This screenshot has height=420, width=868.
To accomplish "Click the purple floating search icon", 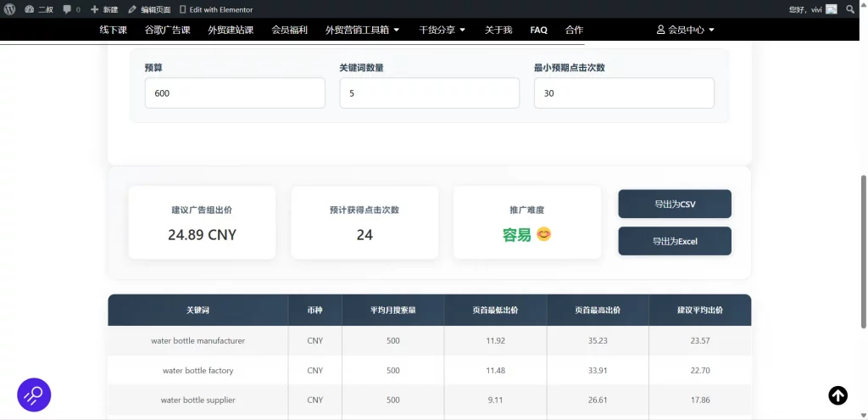I will 34,395.
